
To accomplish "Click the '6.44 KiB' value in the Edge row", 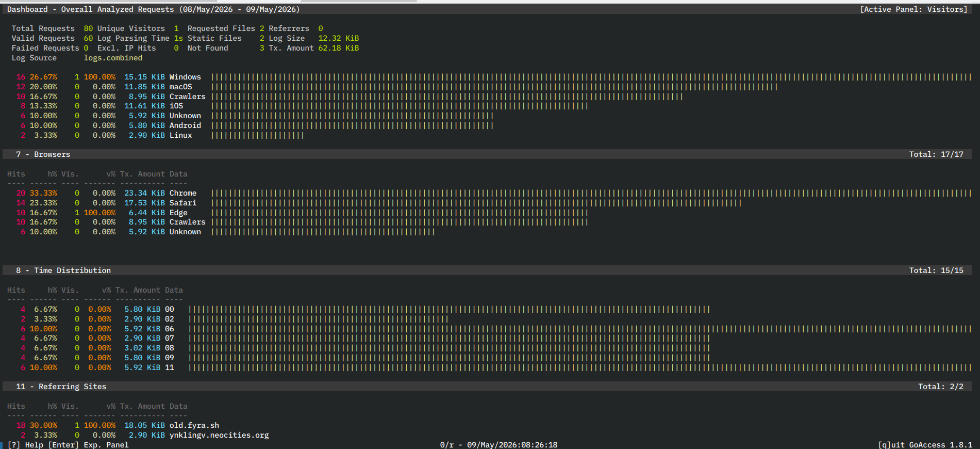I will 147,213.
